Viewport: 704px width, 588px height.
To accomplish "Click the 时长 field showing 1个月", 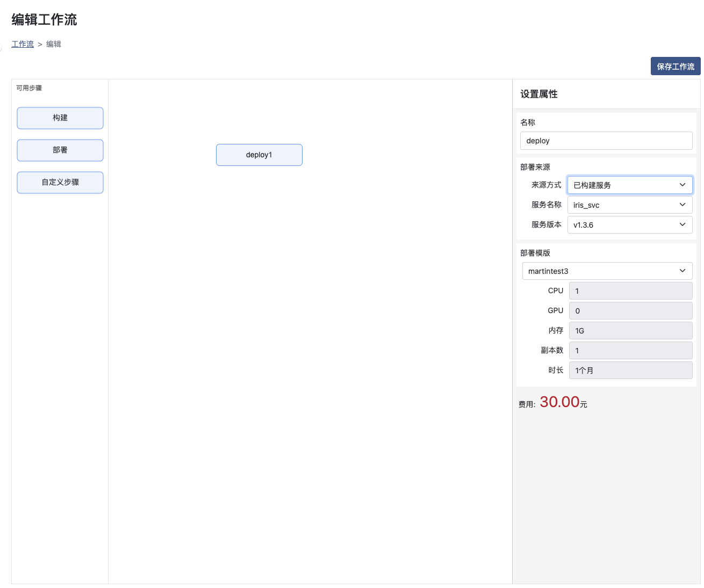I will 630,370.
